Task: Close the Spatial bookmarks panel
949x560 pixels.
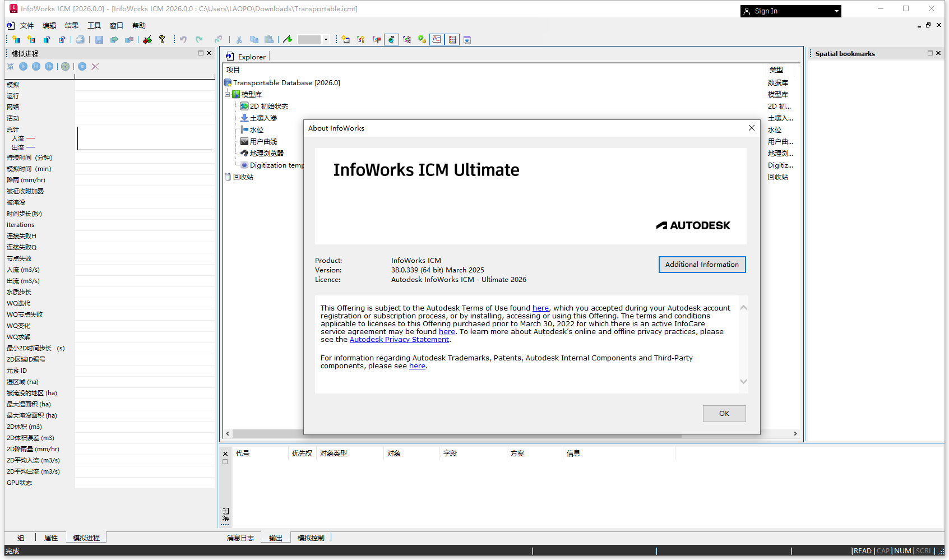Action: pyautogui.click(x=938, y=53)
